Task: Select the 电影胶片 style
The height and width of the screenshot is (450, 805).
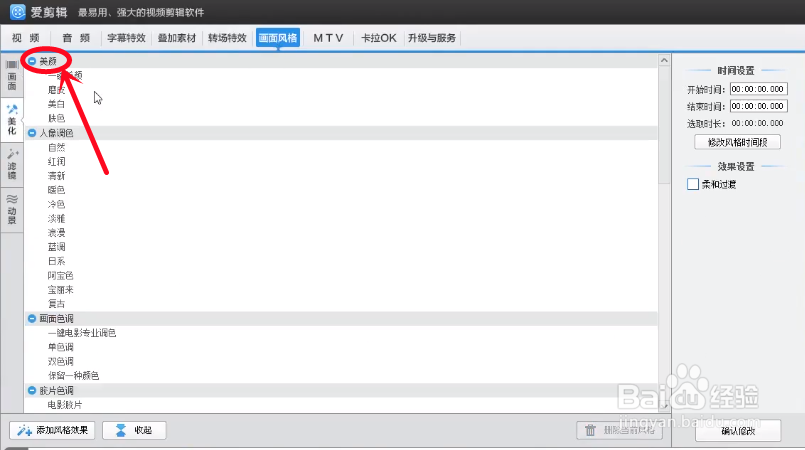Action: 65,405
